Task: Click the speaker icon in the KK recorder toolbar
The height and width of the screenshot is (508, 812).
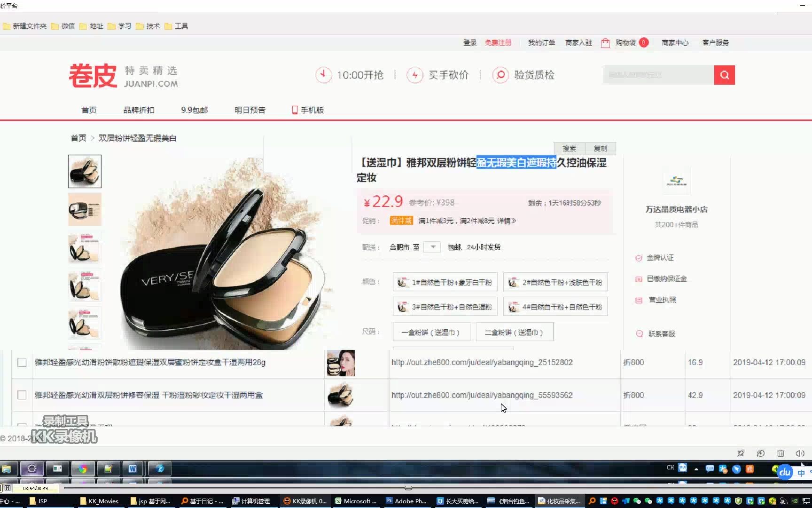Action: point(800,453)
